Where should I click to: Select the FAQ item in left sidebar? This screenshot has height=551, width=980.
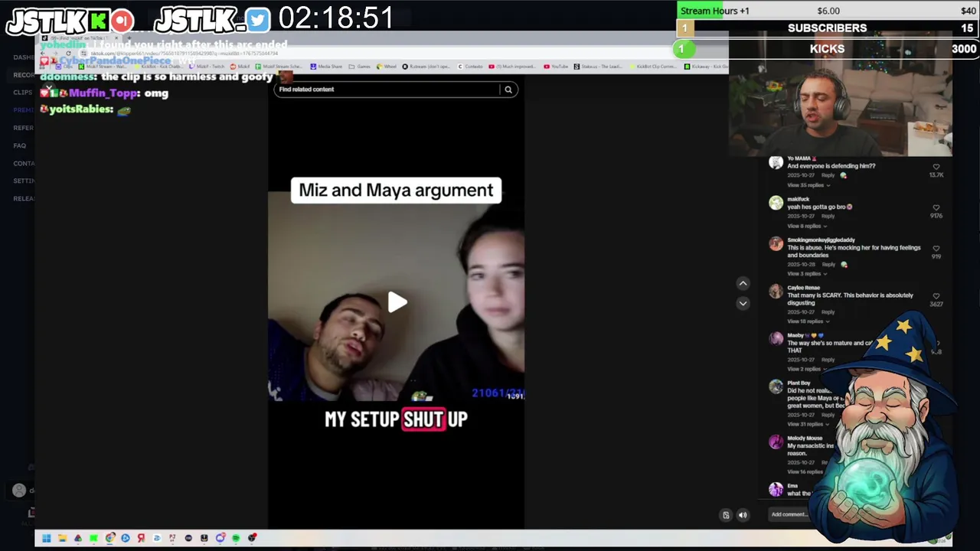pyautogui.click(x=19, y=145)
